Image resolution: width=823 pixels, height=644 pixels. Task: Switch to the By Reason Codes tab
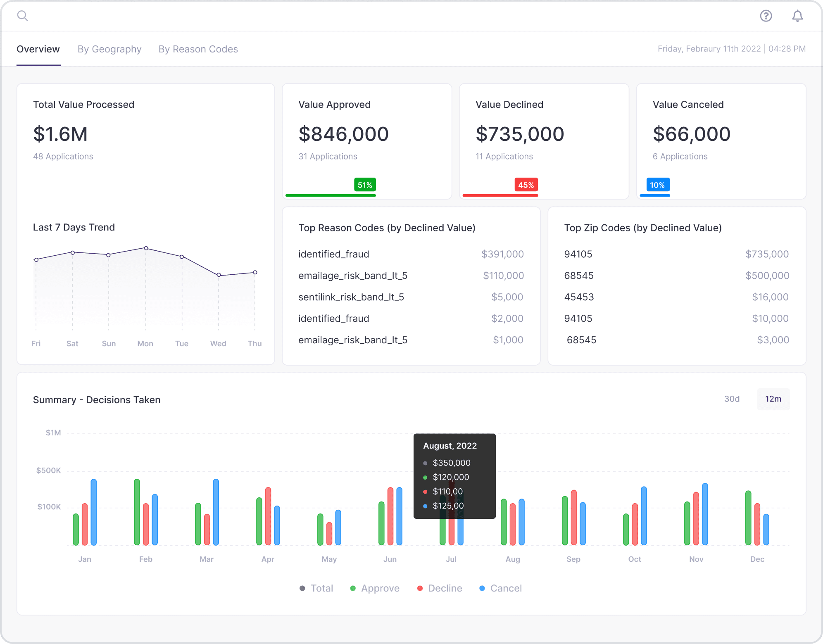point(198,49)
